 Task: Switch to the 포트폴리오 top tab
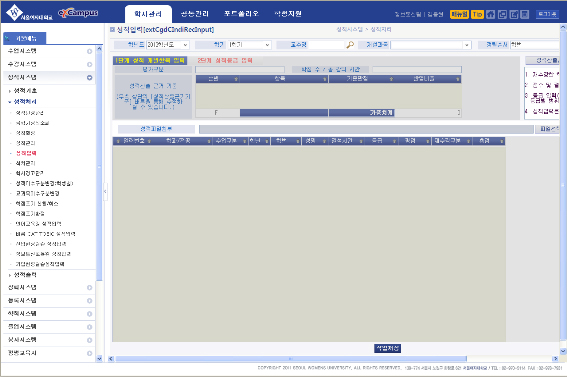click(x=241, y=14)
